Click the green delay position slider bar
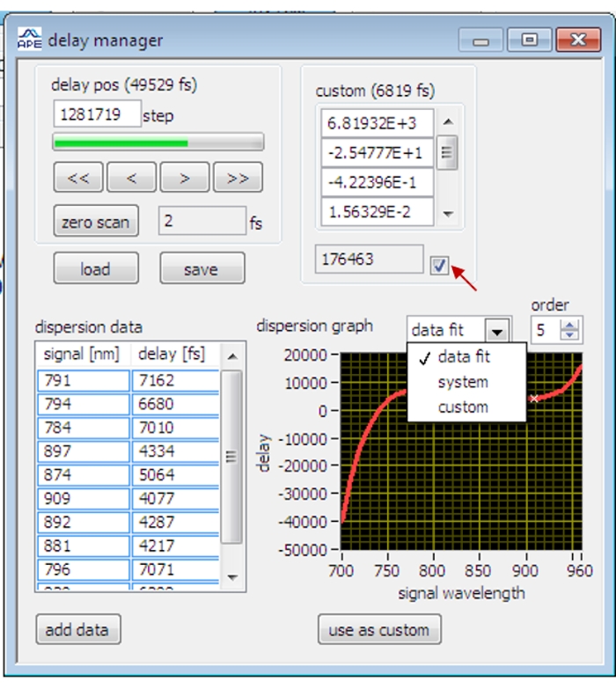 tap(158, 143)
